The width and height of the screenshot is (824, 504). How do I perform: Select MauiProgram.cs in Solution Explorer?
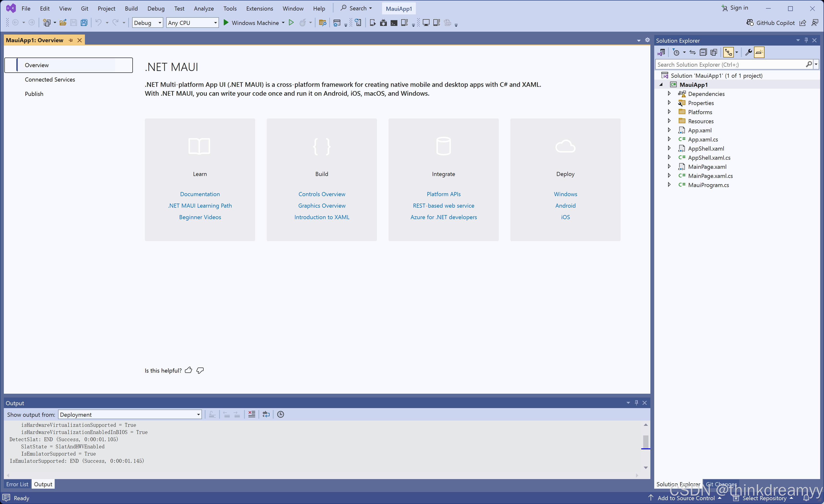[x=708, y=185]
